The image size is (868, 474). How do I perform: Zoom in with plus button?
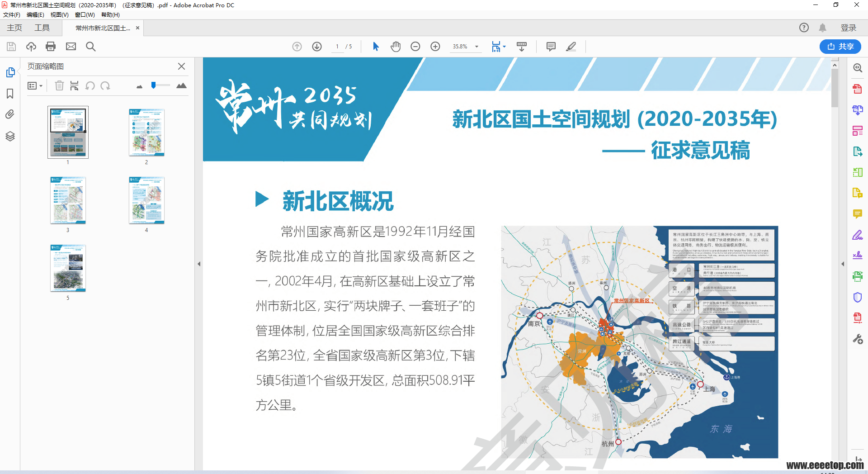coord(435,47)
